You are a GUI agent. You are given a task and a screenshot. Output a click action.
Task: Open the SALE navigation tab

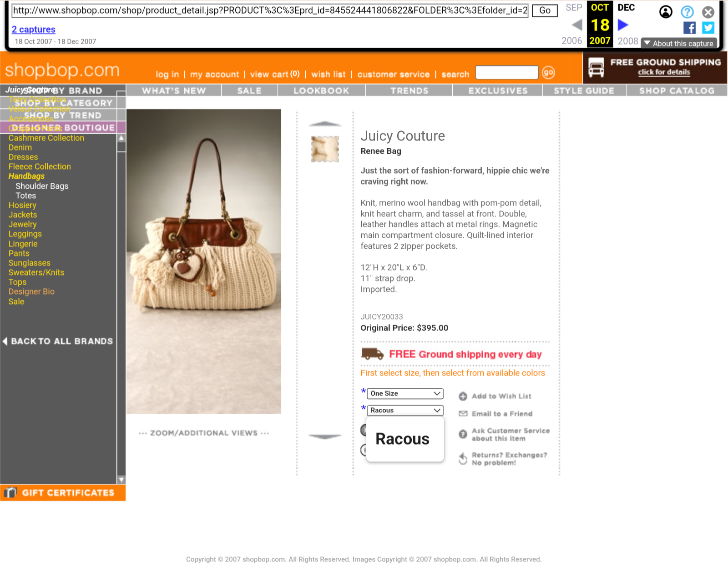point(249,91)
